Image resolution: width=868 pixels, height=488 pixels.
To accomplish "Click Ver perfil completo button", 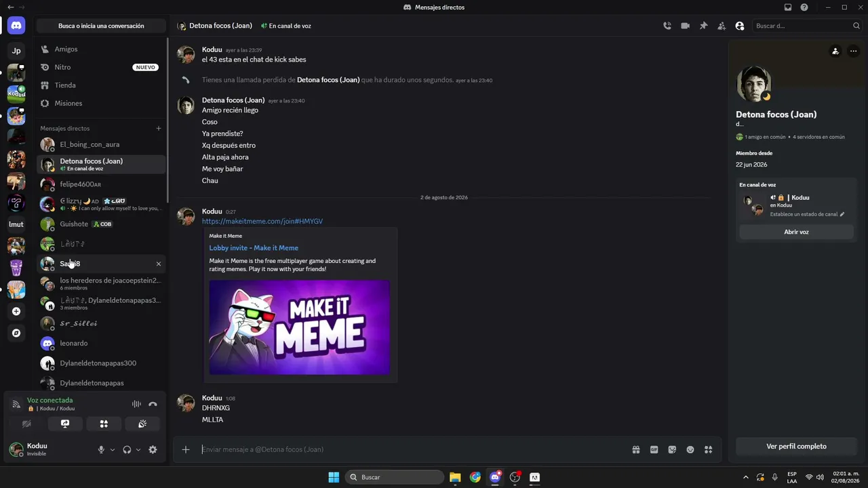I will [x=796, y=447].
